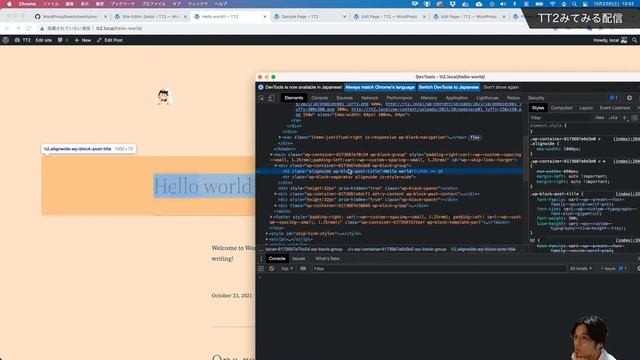Focus the Styles filter input field

click(561, 118)
